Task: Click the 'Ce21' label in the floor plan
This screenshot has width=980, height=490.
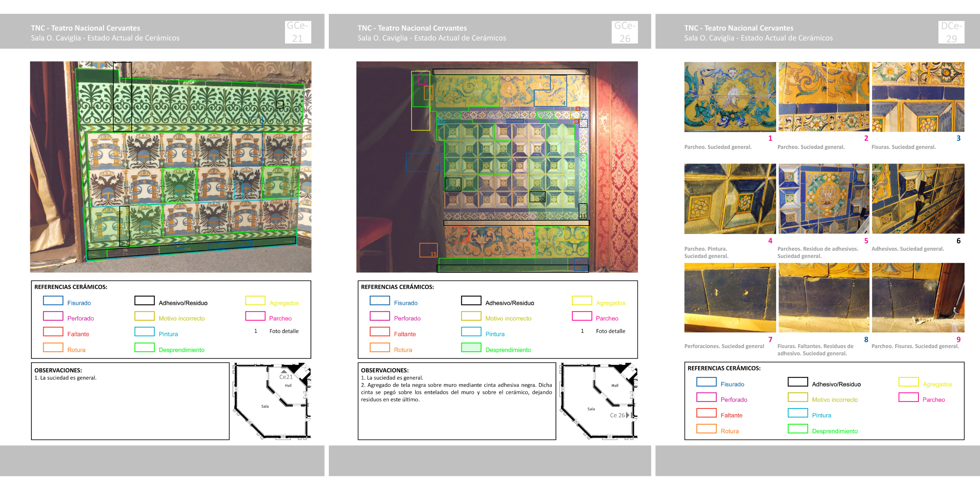Action: click(x=286, y=377)
